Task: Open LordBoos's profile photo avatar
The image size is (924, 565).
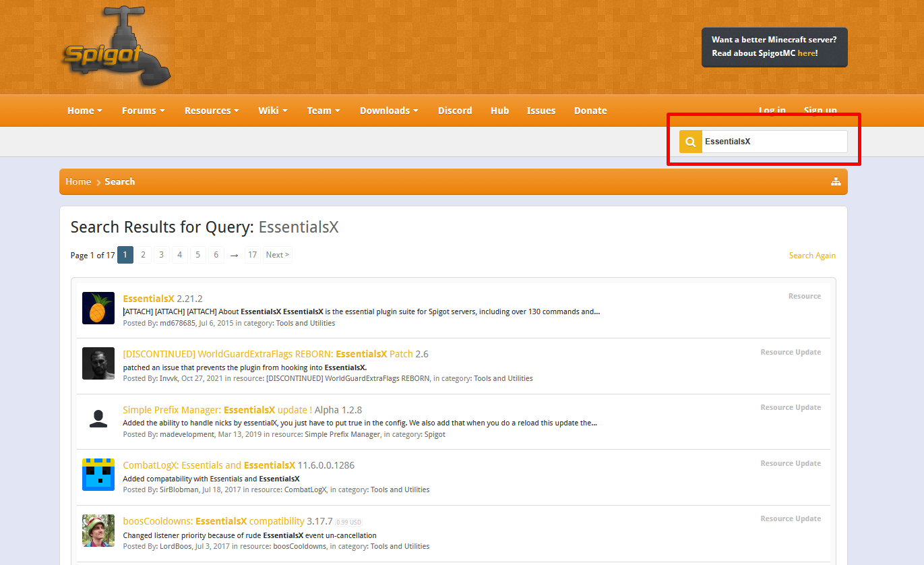Action: [98, 531]
